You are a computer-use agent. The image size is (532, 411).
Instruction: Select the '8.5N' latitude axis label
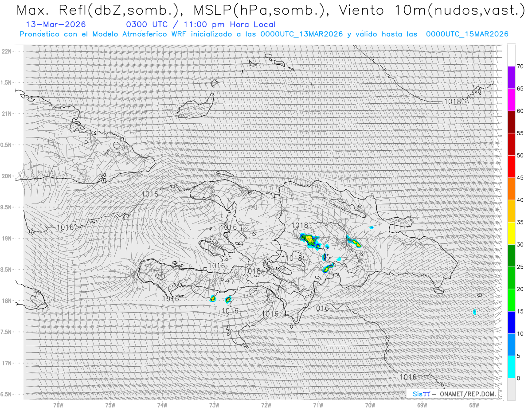(x=7, y=270)
